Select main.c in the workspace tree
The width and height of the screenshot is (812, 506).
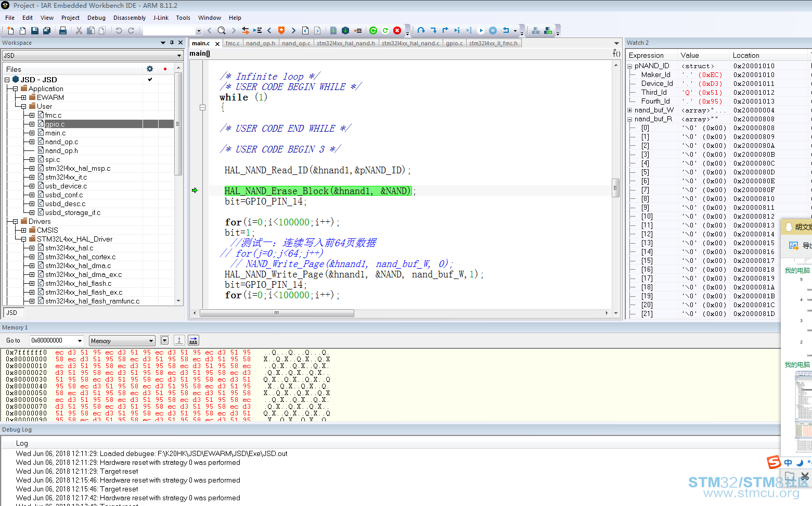pyautogui.click(x=55, y=133)
